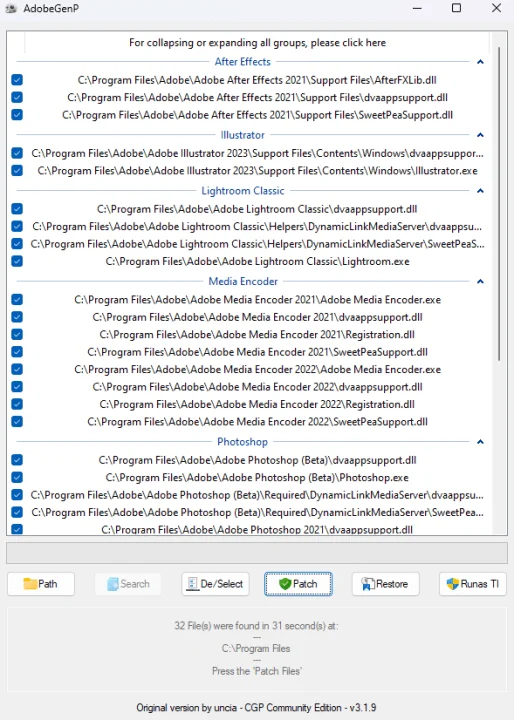
Task: Click the Photoshop group header label
Action: coord(243,442)
